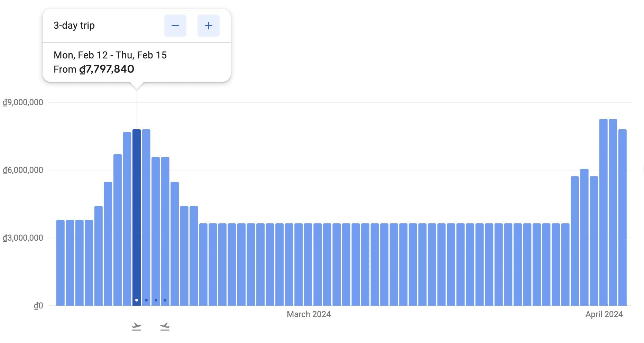Viewport: 644px width, 343px height.
Task: Decrease trip length with the minus button
Action: (x=175, y=26)
